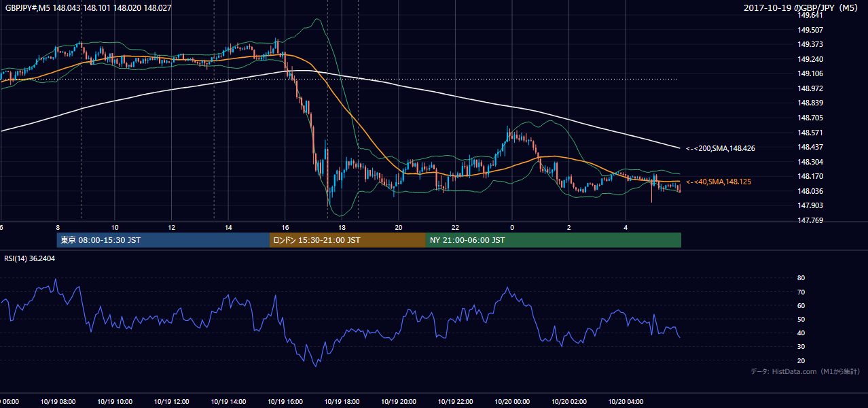Screen dimensions: 868x408
Task: Click RSI scale value 20 on right axis
Action: 801,360
